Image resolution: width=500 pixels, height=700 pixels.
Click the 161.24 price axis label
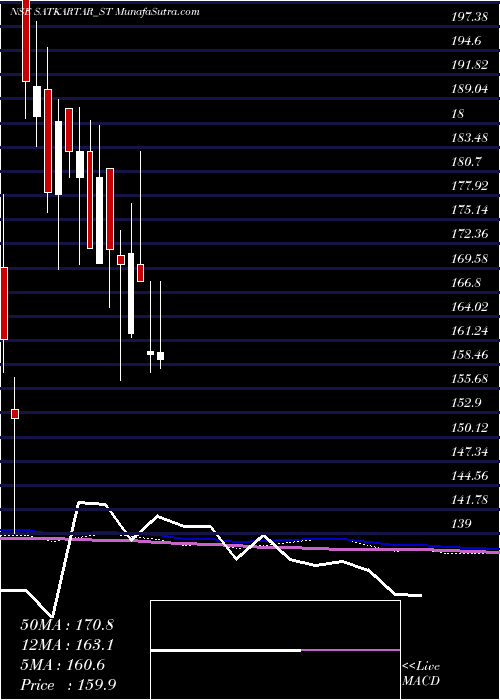click(469, 331)
